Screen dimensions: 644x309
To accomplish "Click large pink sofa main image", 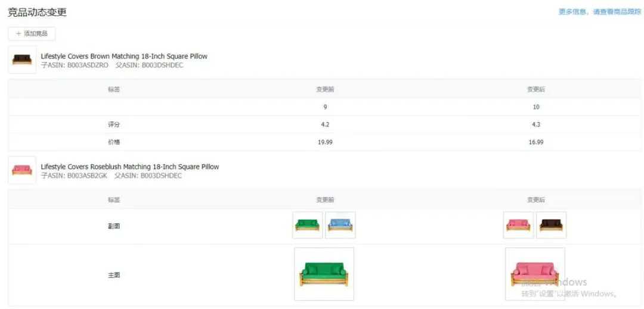I will (x=535, y=274).
